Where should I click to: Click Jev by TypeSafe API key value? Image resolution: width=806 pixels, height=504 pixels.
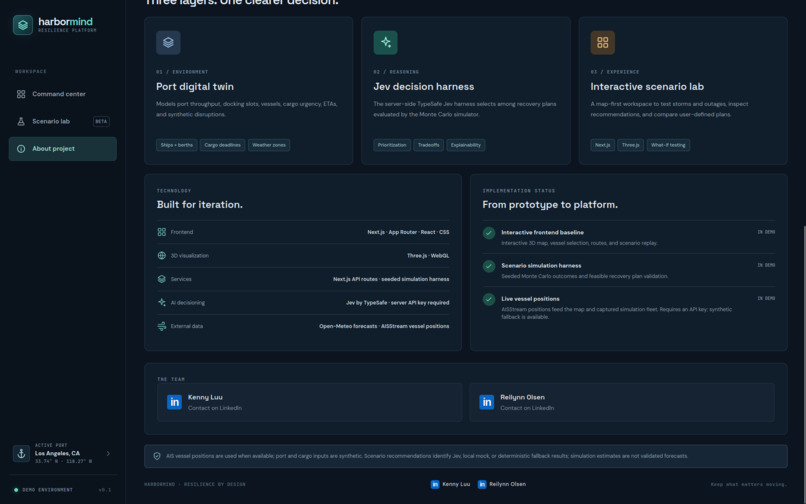coord(397,302)
